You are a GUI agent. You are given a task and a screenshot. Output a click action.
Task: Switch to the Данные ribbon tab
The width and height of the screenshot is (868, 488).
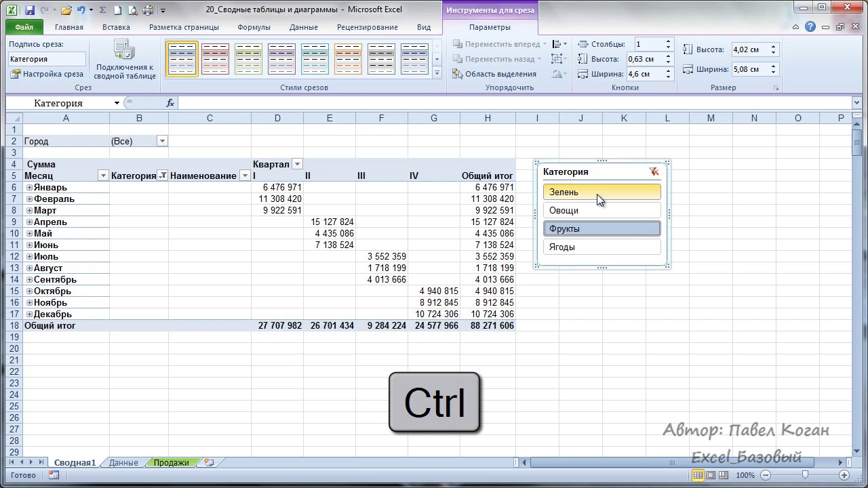[x=303, y=27]
